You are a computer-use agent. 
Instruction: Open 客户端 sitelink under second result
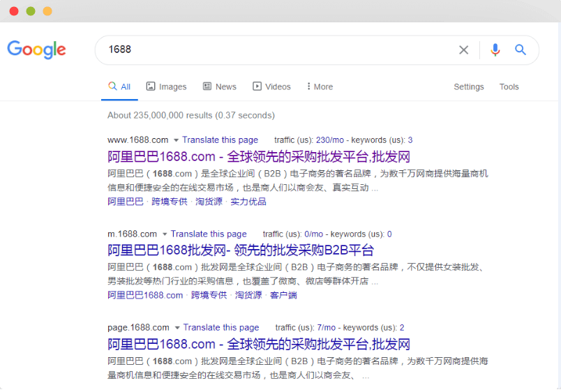[x=283, y=295]
